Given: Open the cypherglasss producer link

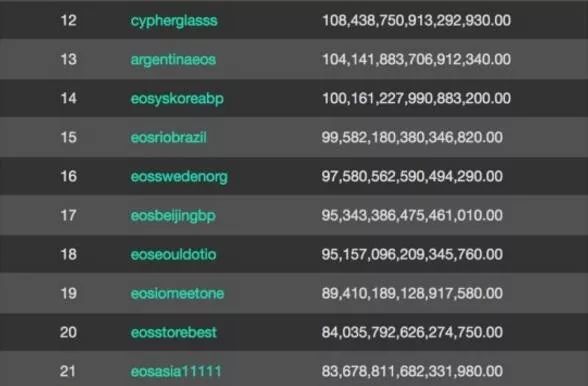Looking at the screenshot, I should pyautogui.click(x=174, y=21).
